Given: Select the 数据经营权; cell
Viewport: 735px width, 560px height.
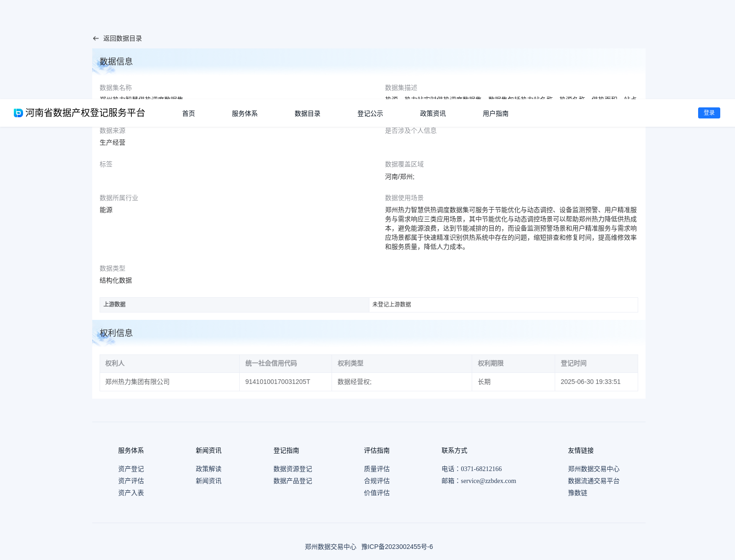Looking at the screenshot, I should pyautogui.click(x=402, y=382).
